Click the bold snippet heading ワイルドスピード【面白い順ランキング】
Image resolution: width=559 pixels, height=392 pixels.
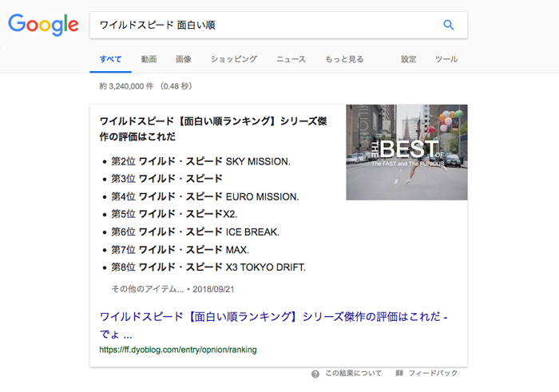pyautogui.click(x=213, y=129)
